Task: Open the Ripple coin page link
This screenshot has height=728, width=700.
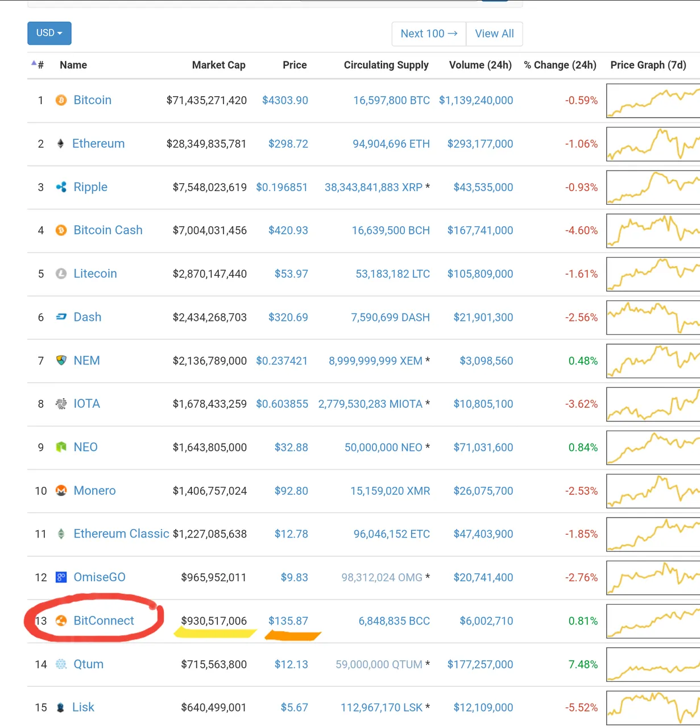Action: click(90, 187)
